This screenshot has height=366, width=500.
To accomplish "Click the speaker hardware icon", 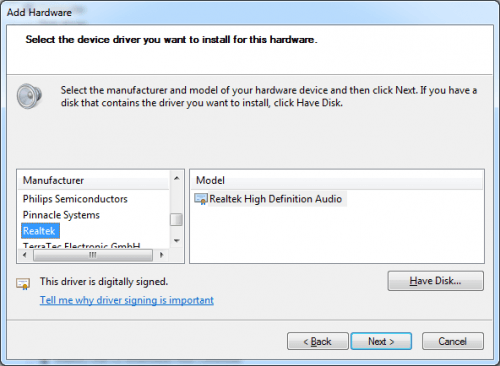I will click(29, 96).
